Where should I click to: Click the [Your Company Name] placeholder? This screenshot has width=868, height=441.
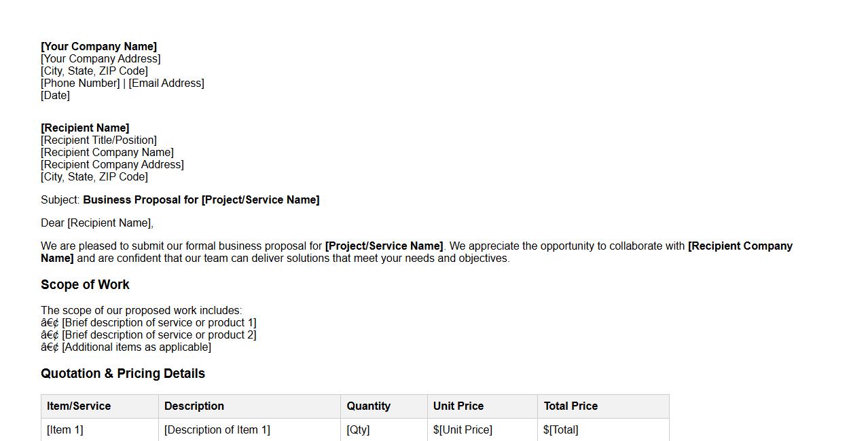pos(98,47)
